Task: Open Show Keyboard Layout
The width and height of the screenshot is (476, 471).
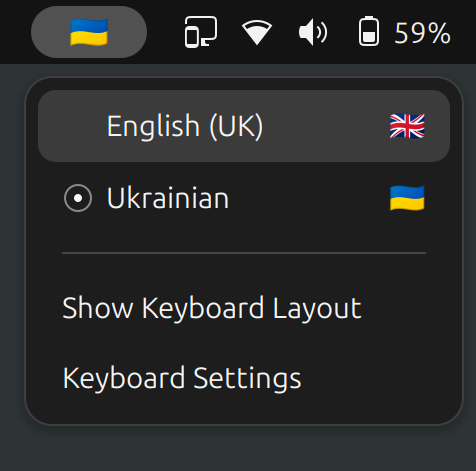Action: [212, 308]
